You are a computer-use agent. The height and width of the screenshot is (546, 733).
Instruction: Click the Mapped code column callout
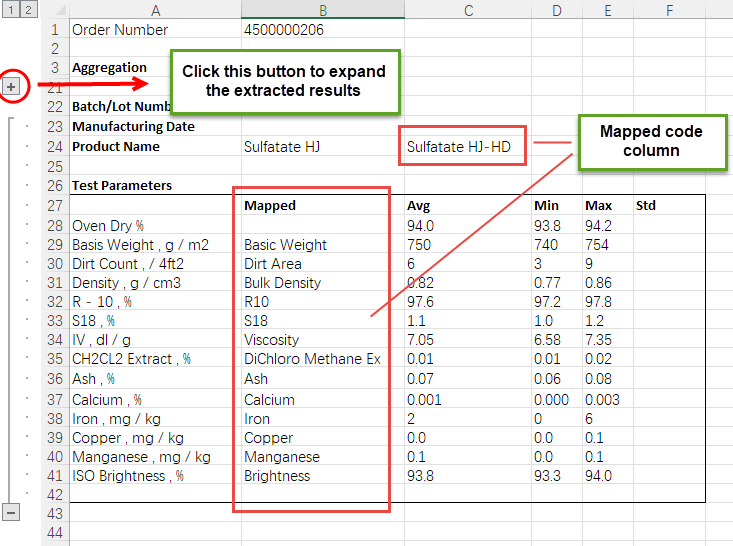pos(651,141)
